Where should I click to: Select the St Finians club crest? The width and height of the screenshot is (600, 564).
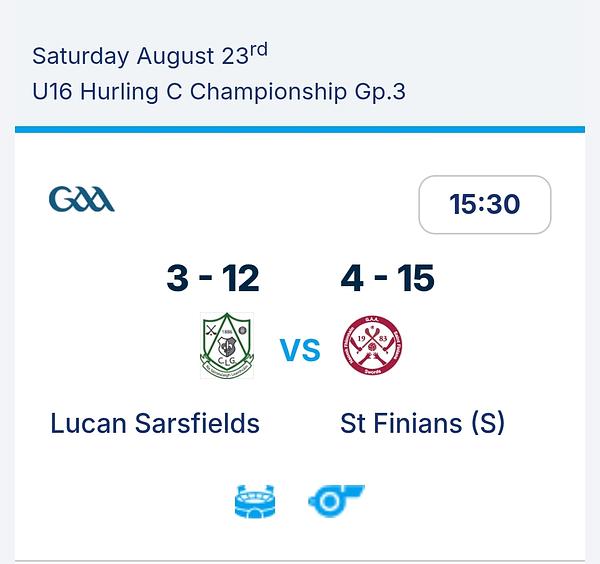(372, 346)
